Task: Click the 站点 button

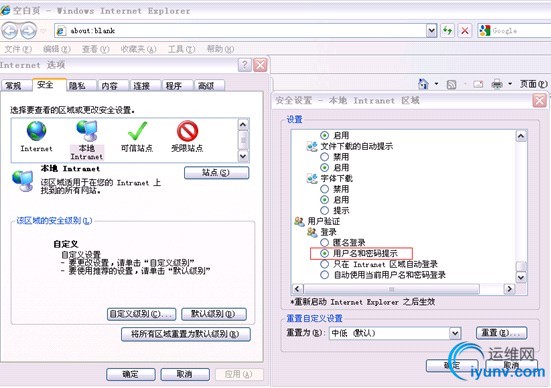Action: tap(216, 173)
